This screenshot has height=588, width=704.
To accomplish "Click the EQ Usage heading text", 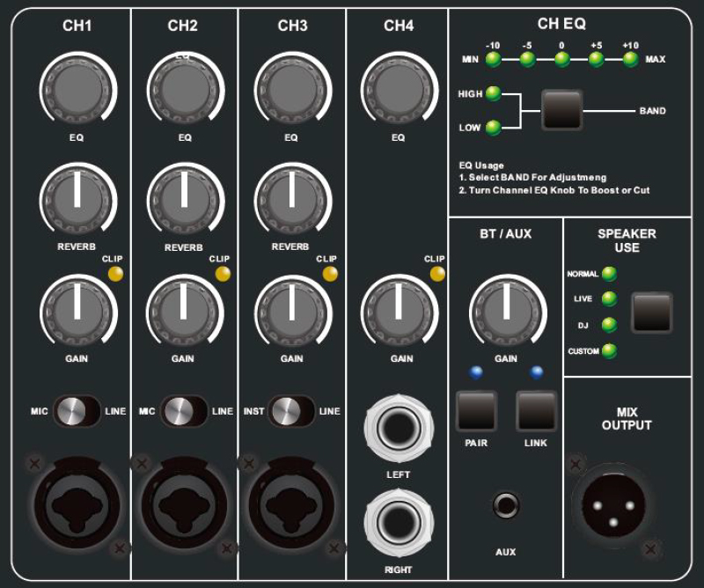I will click(x=481, y=165).
